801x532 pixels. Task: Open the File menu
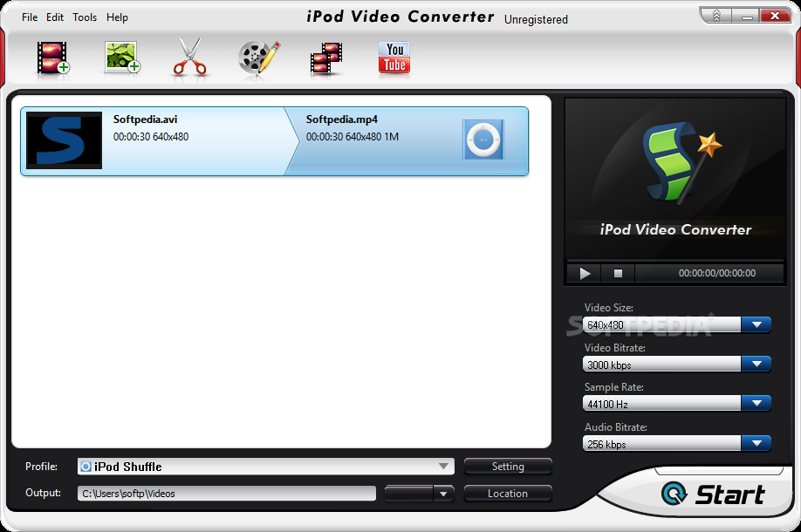click(30, 17)
